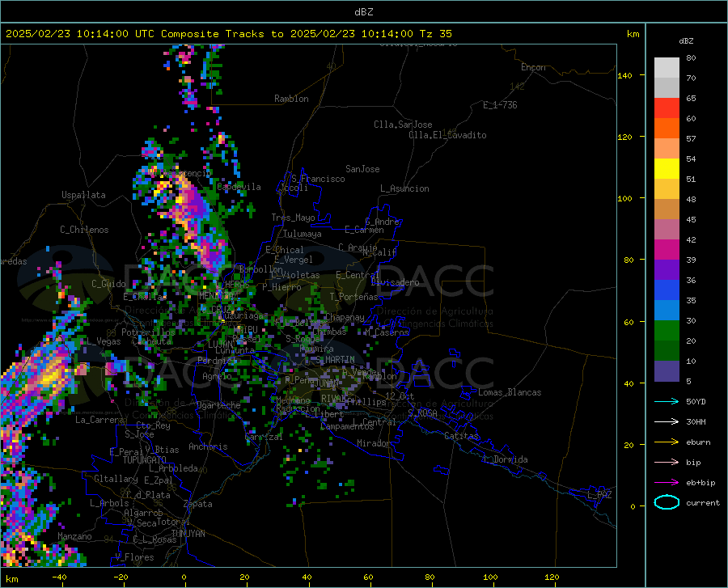Select the pink bip arrow symbol

tap(667, 462)
